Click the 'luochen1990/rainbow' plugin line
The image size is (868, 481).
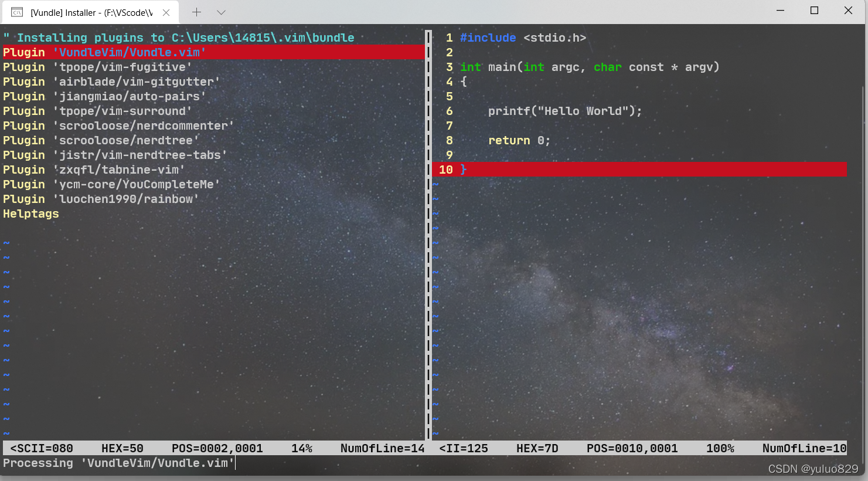tap(101, 199)
